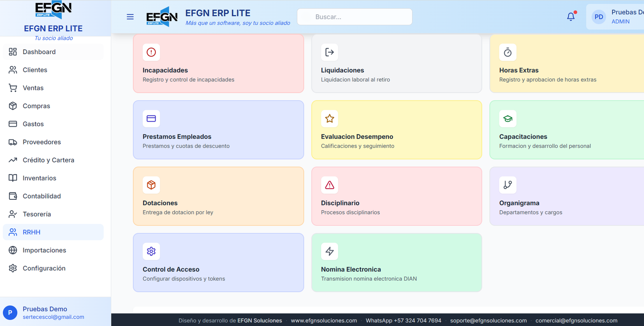Image resolution: width=644 pixels, height=326 pixels.
Task: Open the Control de Acceso card title
Action: click(x=171, y=269)
